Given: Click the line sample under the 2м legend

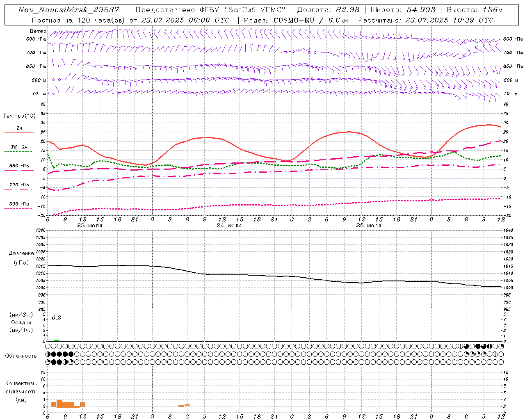Looking at the screenshot, I should tap(19, 133).
